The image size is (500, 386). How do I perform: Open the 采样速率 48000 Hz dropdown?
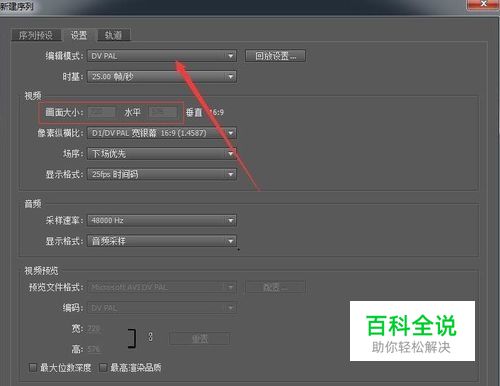pos(162,220)
